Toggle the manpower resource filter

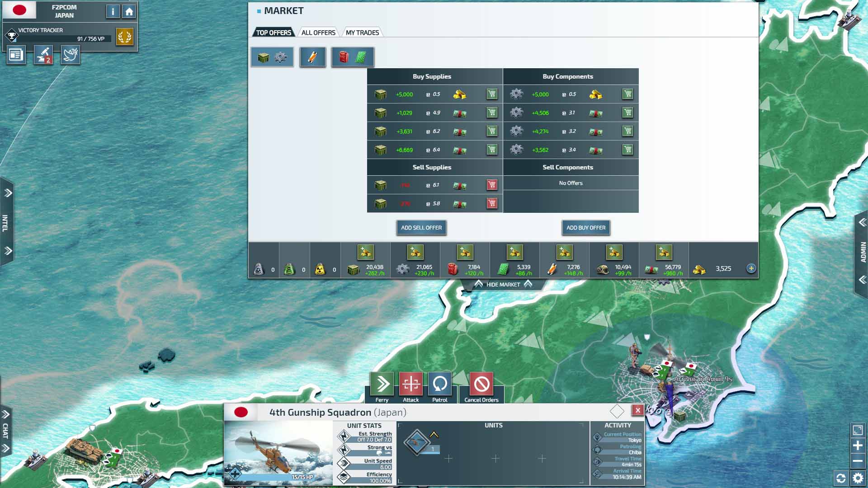tap(312, 57)
